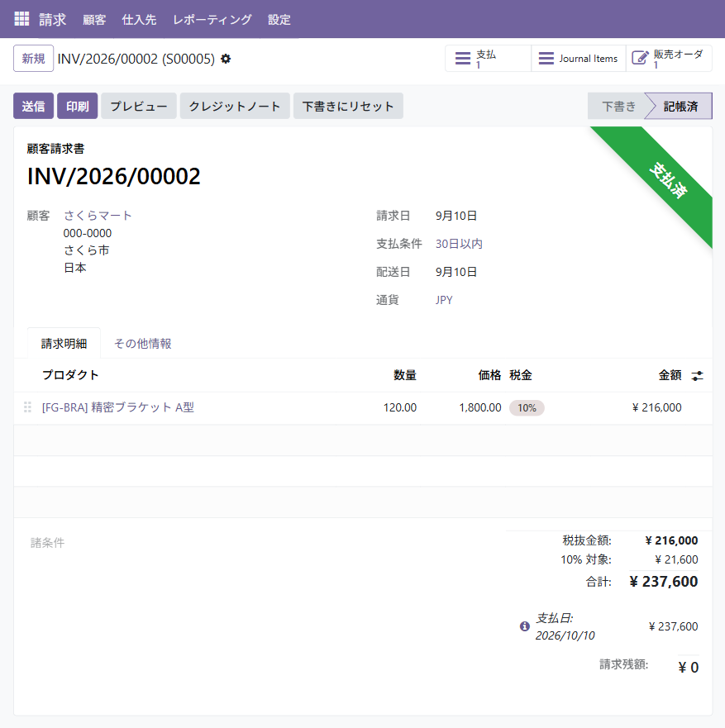725x728 pixels.
Task: Click the 10% tax tag
Action: point(527,408)
